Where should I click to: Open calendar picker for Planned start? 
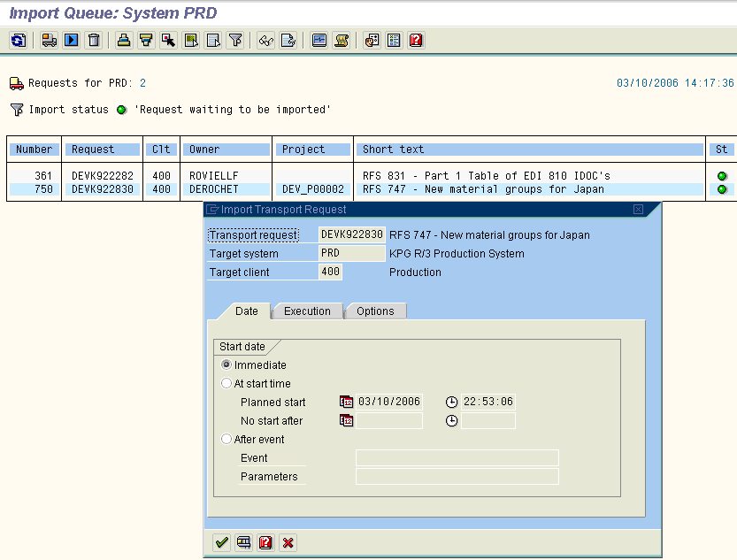[346, 402]
